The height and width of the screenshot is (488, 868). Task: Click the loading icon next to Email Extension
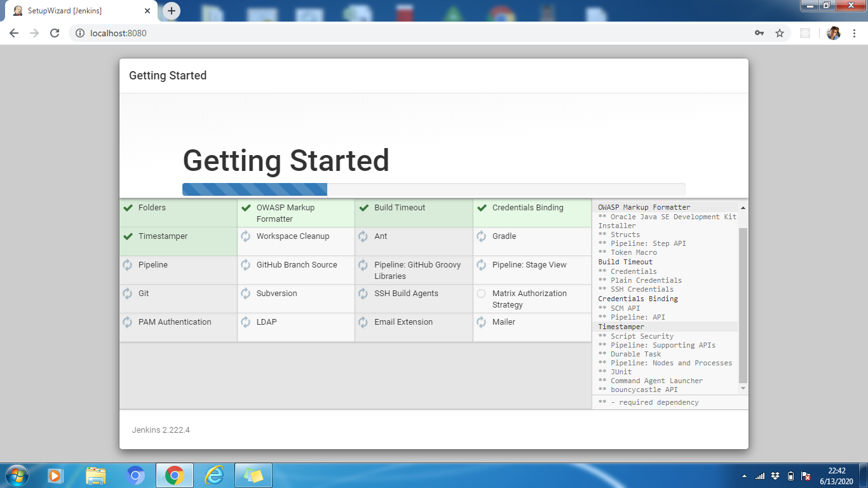click(363, 322)
